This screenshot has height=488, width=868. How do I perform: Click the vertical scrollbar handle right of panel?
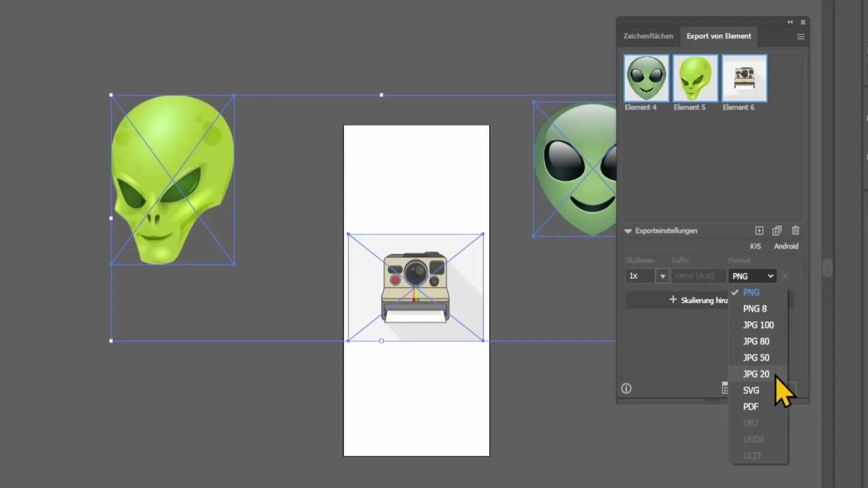point(827,267)
